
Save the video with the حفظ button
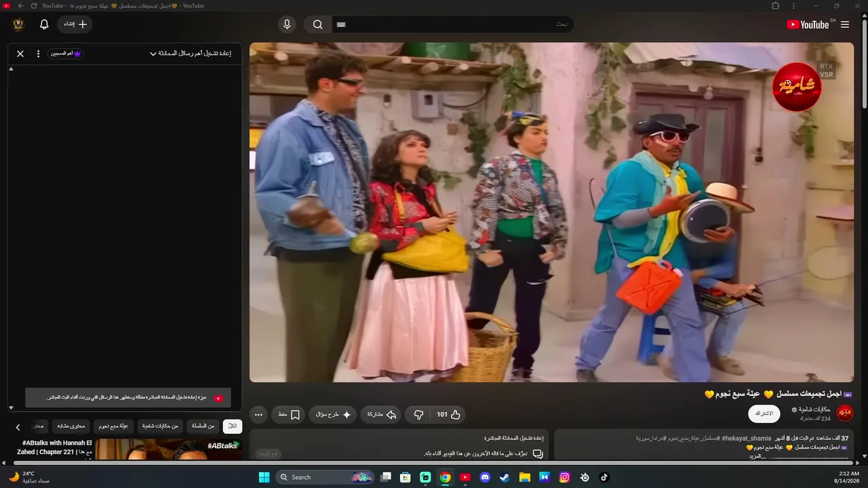click(x=290, y=414)
